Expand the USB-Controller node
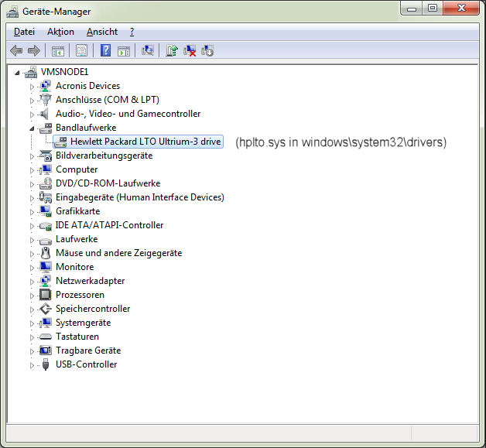This screenshot has width=486, height=448. point(33,364)
